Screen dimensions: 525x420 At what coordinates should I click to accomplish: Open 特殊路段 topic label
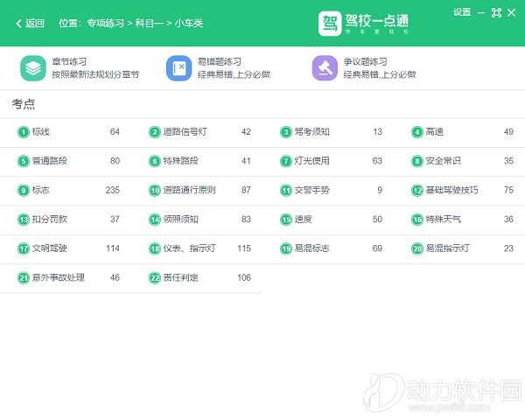point(181,161)
